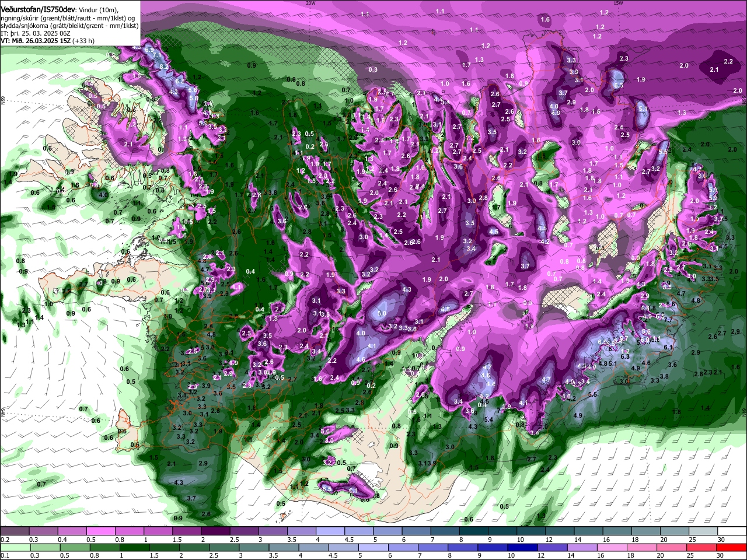The image size is (747, 560).
Task: Choose the snow legend swatch between 0.2 and 0.3
Action: click(15, 531)
